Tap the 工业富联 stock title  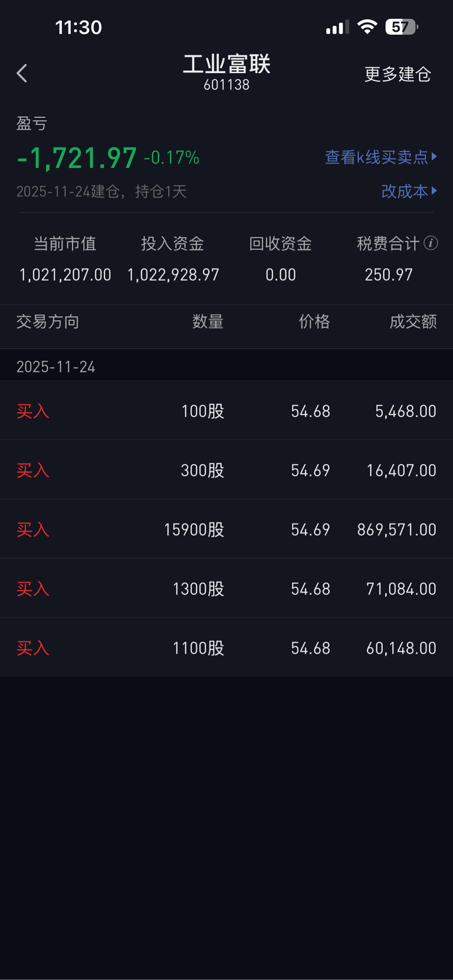(226, 65)
